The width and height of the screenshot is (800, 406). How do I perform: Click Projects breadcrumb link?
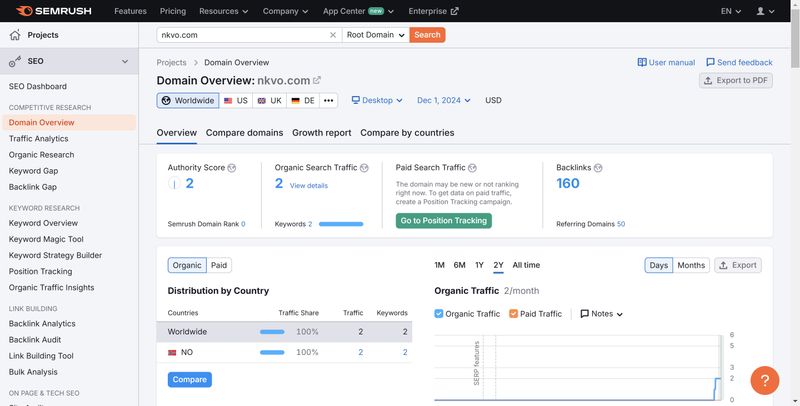(x=171, y=62)
